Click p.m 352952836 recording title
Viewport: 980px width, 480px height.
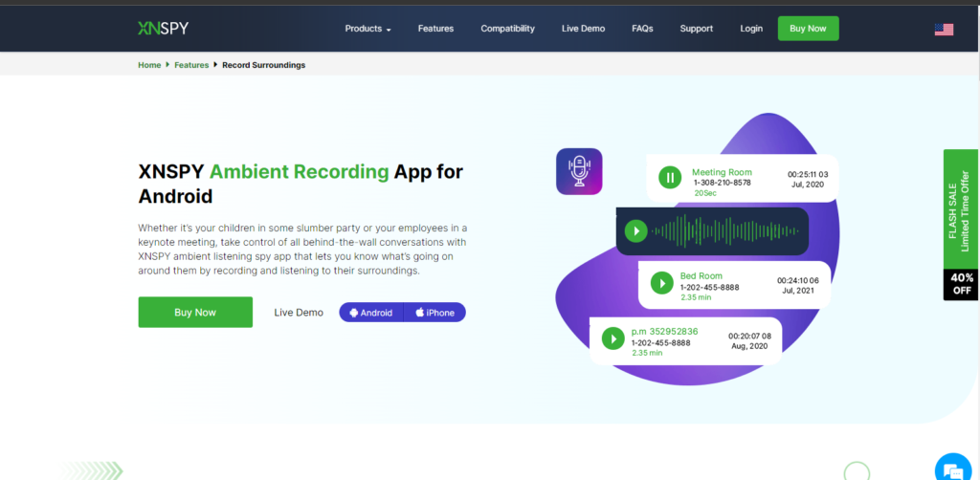[664, 332]
